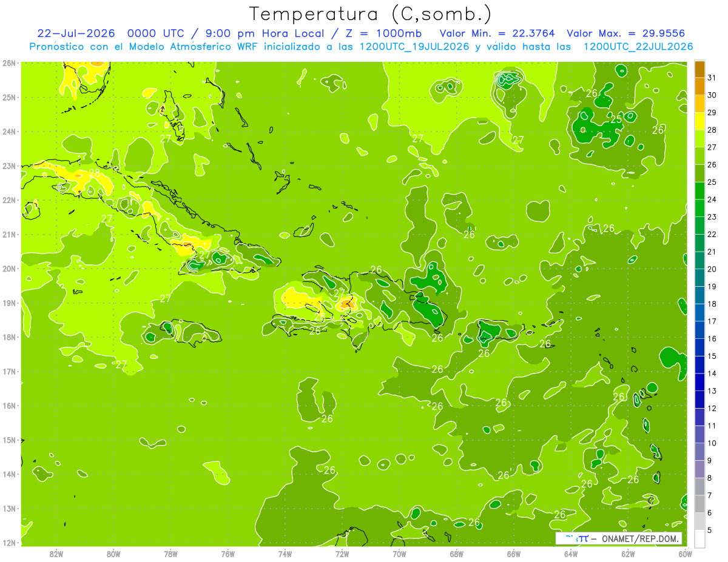
Task: Click the '25N' latitude axis label
Action: point(9,97)
